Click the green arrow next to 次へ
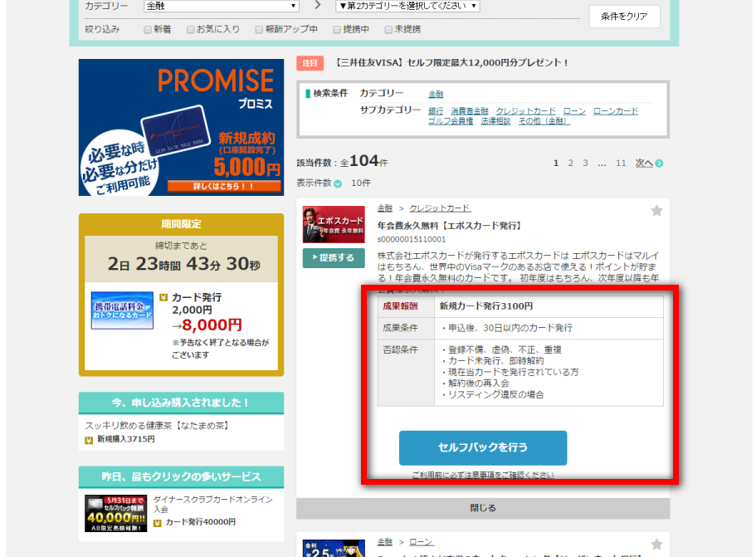Screen dimensions: 756x557 click(x=659, y=164)
